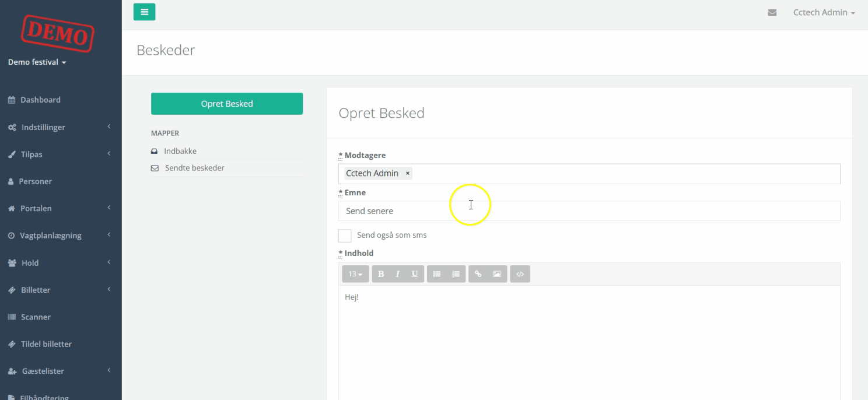Click the Tildel billetter ticket icon
The width and height of the screenshot is (868, 400).
[x=12, y=344]
